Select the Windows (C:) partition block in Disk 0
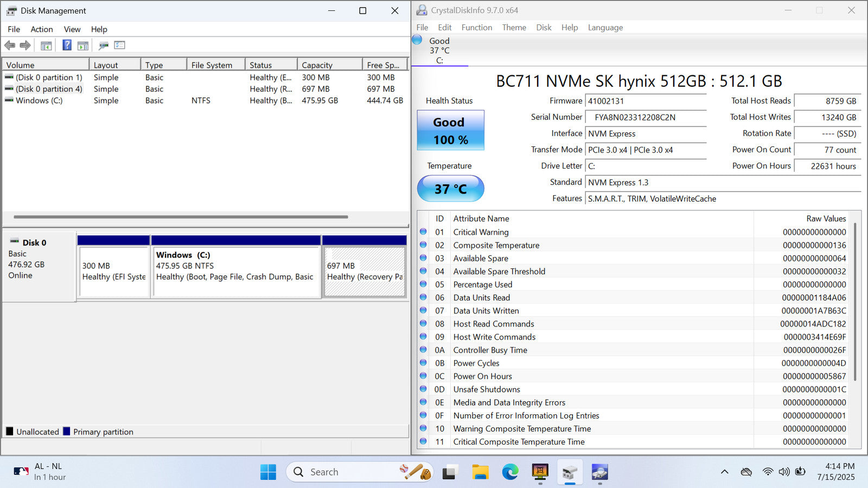The width and height of the screenshot is (868, 488). pos(236,271)
